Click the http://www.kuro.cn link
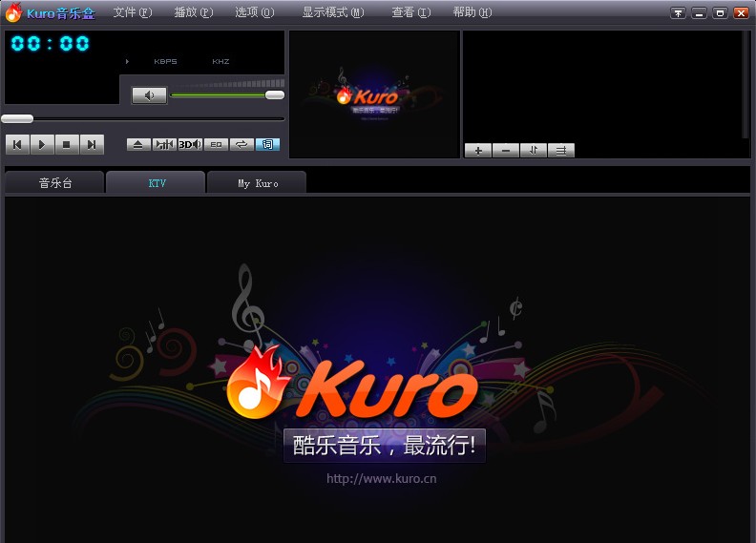Screen dimensions: 756x543 [382, 478]
